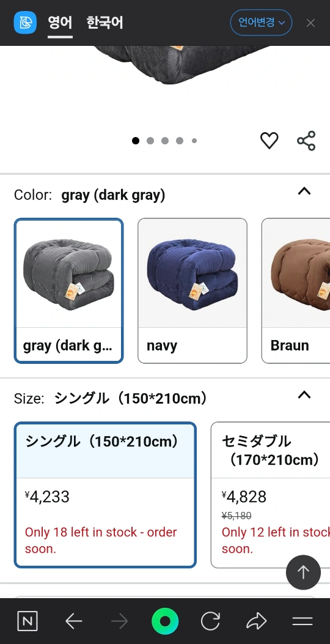
Task: Reload the page with refresh icon
Action: (210, 621)
